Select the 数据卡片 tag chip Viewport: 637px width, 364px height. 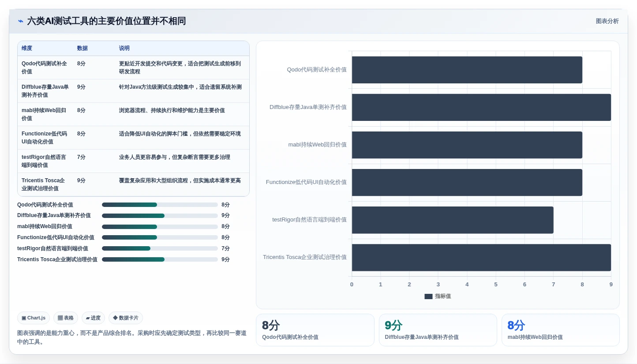(126, 318)
